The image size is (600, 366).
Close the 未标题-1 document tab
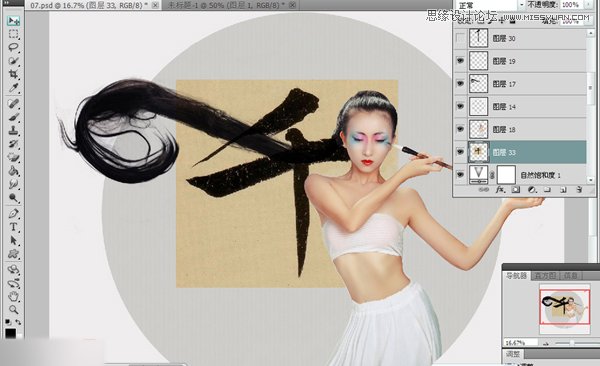(292, 5)
